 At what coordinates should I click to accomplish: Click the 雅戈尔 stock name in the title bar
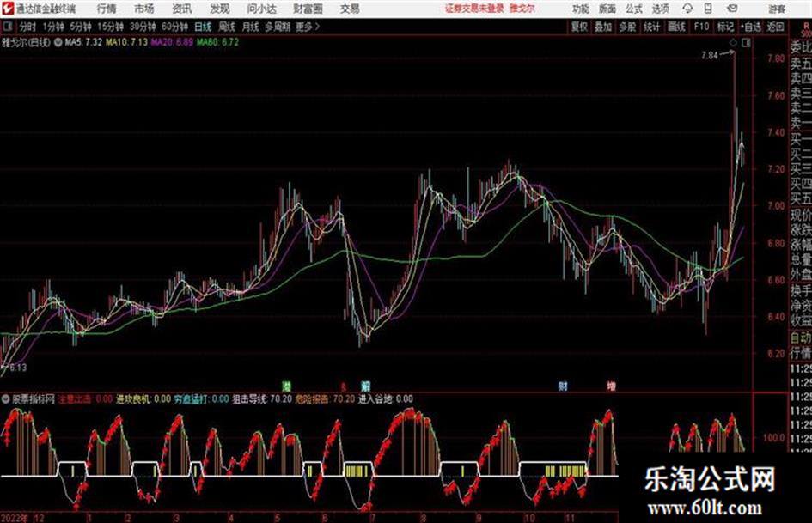pyautogui.click(x=522, y=9)
